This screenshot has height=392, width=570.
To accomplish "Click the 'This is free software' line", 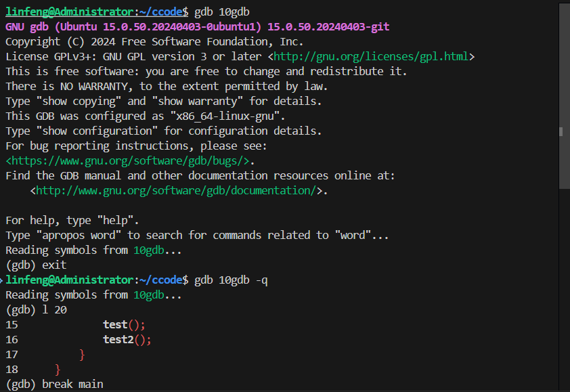I will (x=206, y=72).
